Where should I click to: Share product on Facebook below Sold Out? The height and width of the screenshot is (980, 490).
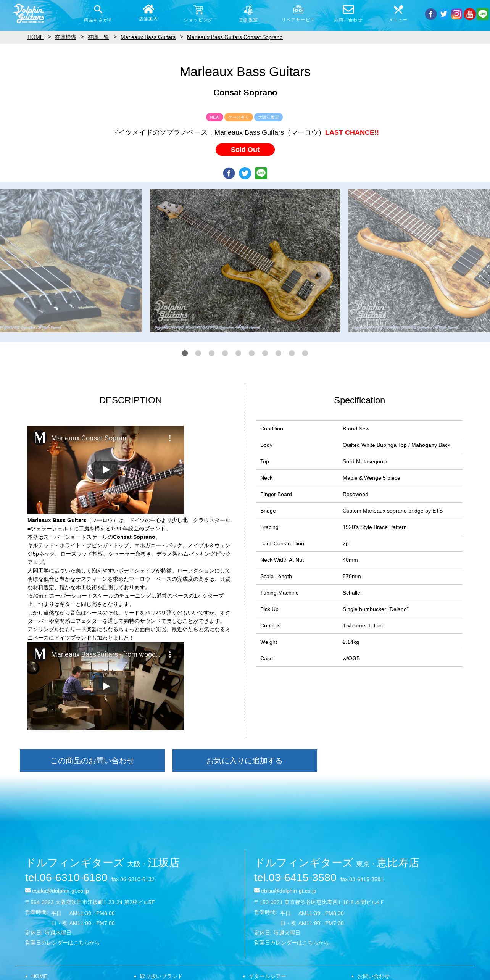click(229, 173)
